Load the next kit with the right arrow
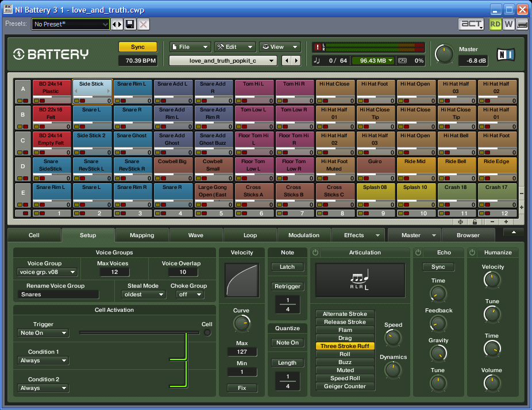This screenshot has width=532, height=410. (x=296, y=61)
